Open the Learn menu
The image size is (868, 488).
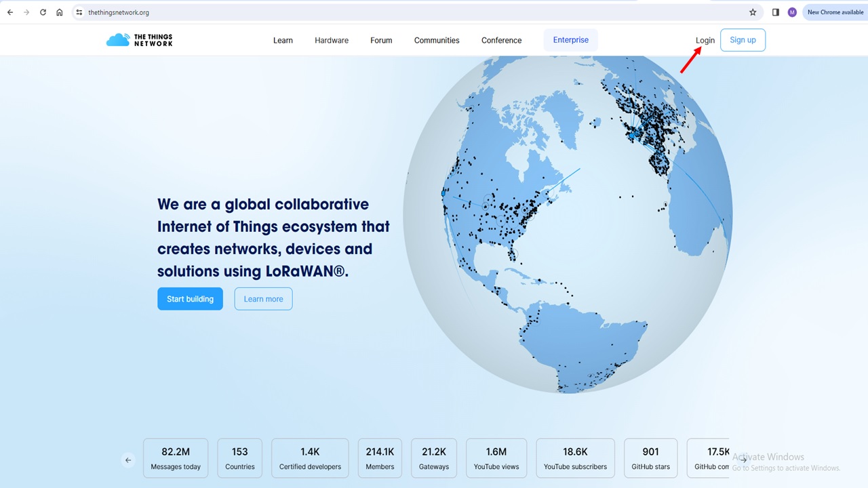pos(283,40)
